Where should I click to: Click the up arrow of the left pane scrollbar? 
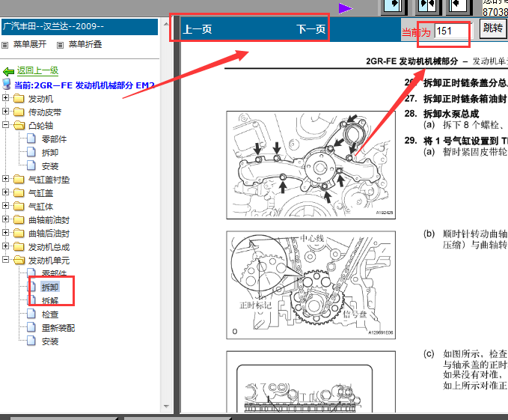pos(166,24)
